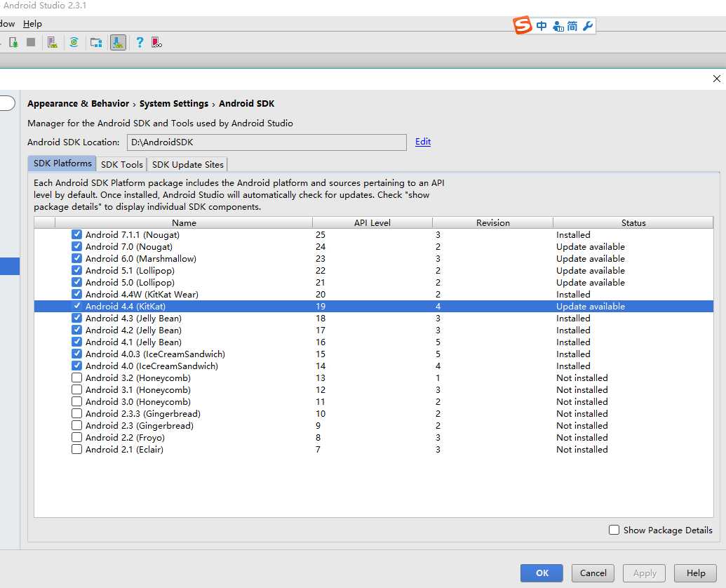Click Update available status for Android 4.4 (KitKat)

591,306
